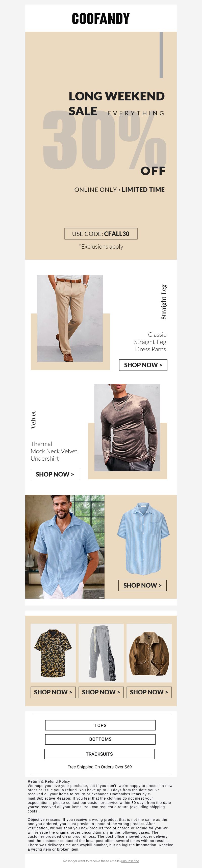Click the man in blue striped shirt photo
The image size is (202, 868).
[65, 546]
